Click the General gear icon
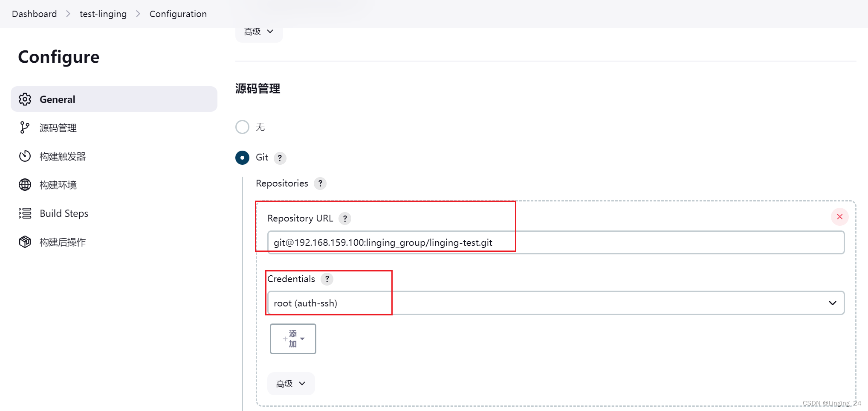The height and width of the screenshot is (411, 868). [x=25, y=99]
